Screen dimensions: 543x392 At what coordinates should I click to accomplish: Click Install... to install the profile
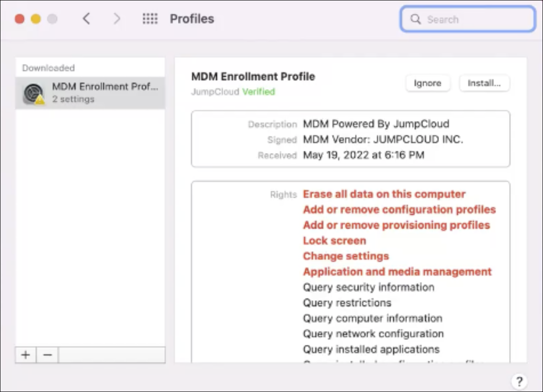coord(484,83)
